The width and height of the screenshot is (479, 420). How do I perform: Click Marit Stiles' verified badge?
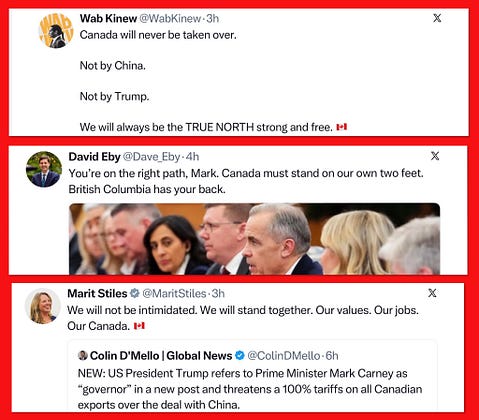135,293
